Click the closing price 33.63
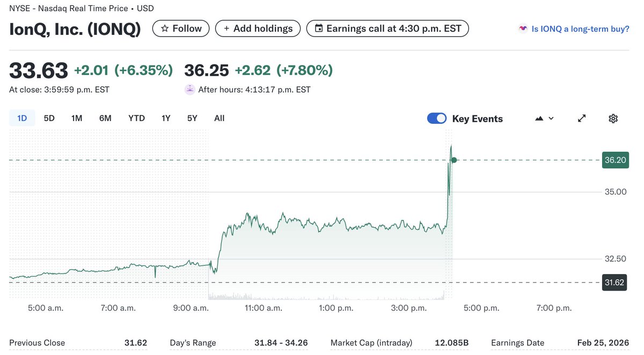Viewport: 644px width, 355px height. (39, 71)
